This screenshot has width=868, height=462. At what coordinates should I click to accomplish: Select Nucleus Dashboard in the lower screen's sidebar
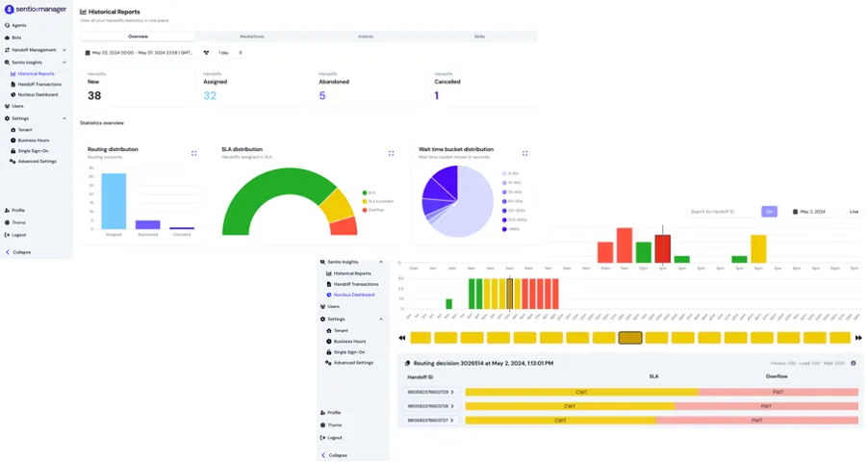pos(350,295)
